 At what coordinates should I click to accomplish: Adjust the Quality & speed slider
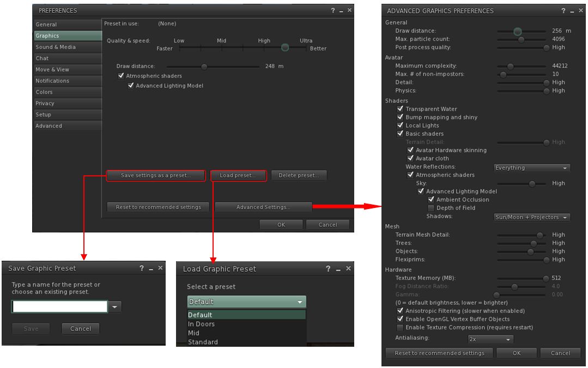(x=284, y=48)
